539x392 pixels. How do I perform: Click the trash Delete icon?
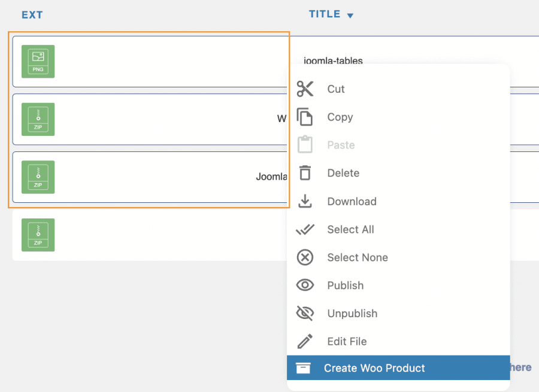click(305, 173)
